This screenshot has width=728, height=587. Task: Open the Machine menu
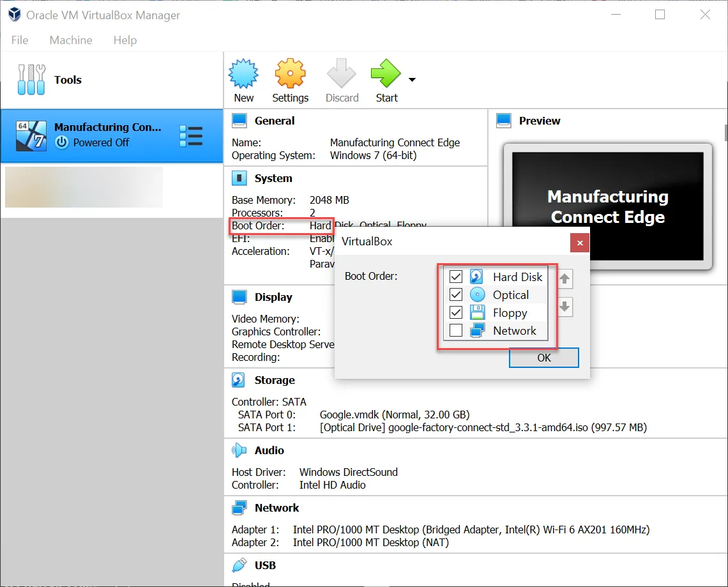pos(71,40)
